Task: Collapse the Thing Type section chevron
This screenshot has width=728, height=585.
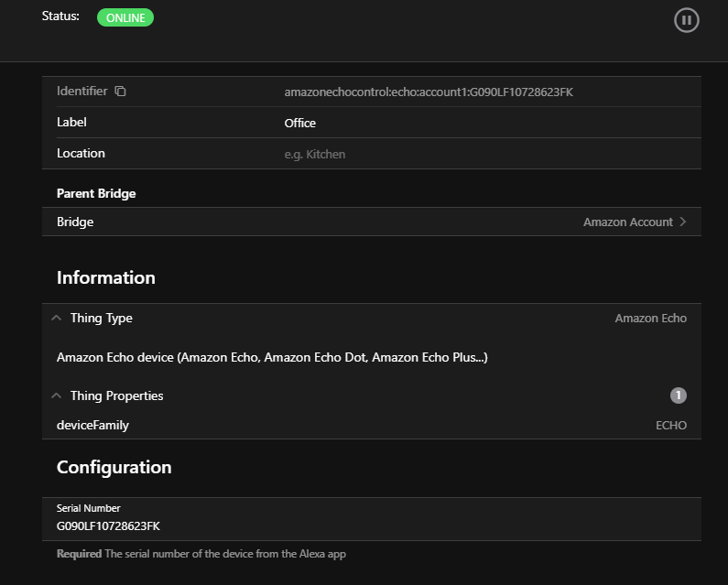Action: (57, 319)
